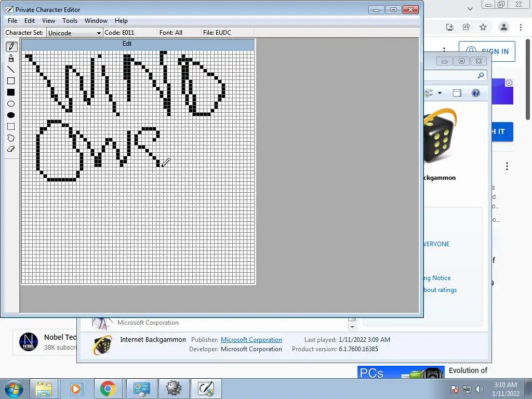Select the Filled Ellipse tool

click(11, 115)
